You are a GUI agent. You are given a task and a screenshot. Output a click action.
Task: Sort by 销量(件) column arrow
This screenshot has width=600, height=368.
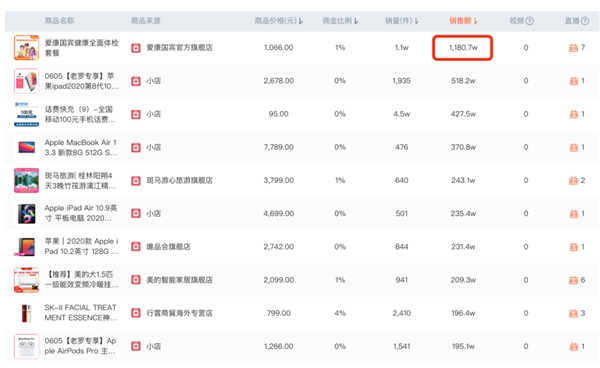(x=417, y=21)
